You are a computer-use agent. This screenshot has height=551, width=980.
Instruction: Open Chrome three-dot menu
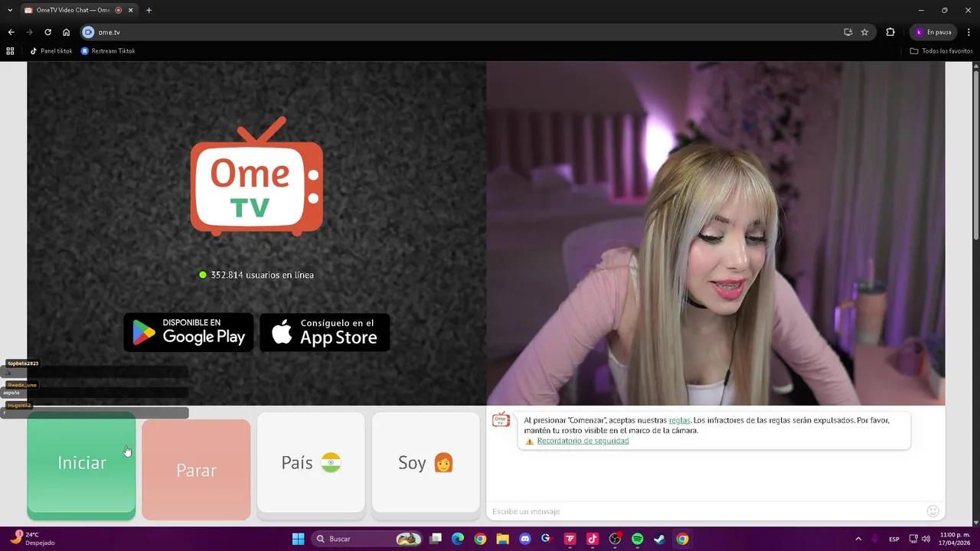click(969, 32)
